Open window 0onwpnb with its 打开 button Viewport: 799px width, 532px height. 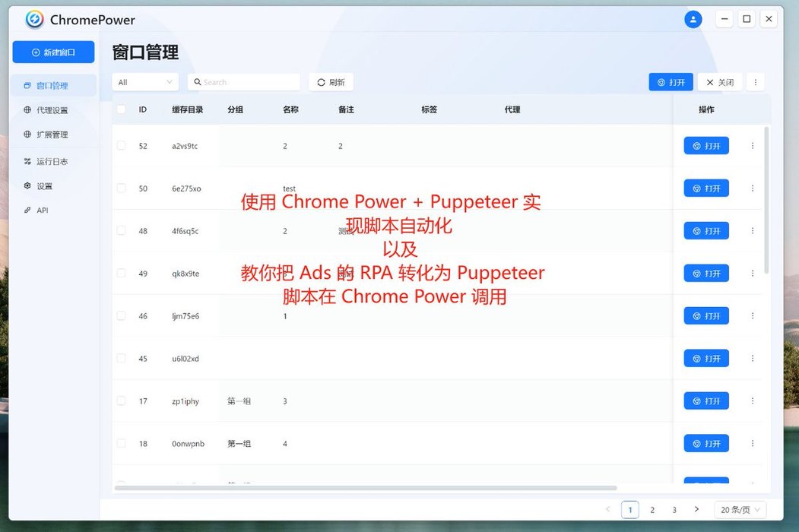click(x=706, y=443)
